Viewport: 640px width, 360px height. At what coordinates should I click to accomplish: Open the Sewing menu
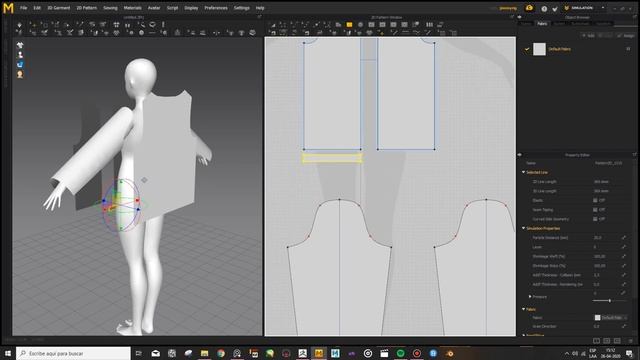pyautogui.click(x=110, y=8)
